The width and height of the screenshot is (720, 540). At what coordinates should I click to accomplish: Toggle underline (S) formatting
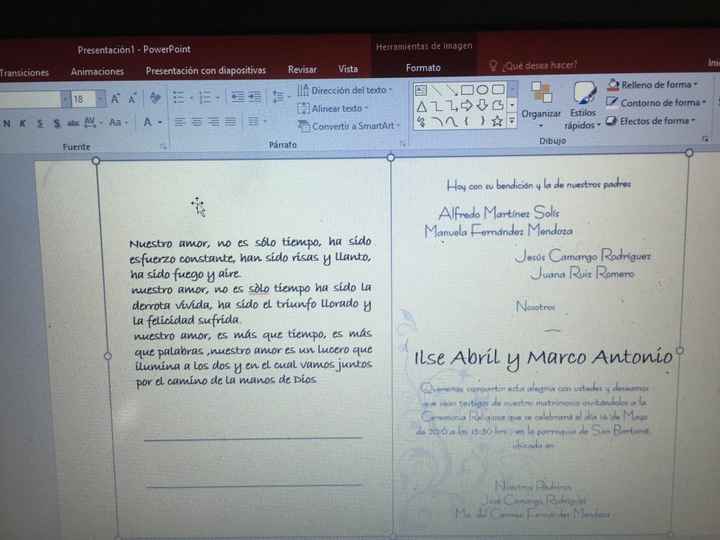click(40, 124)
